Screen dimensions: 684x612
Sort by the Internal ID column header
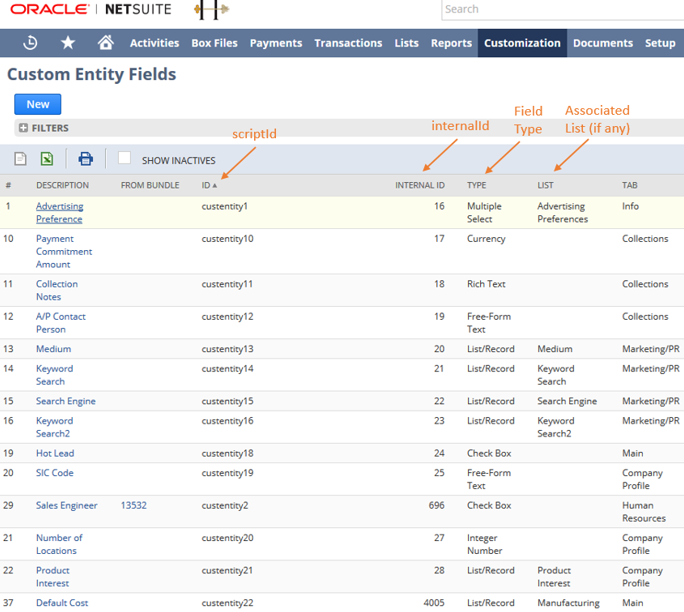point(420,185)
